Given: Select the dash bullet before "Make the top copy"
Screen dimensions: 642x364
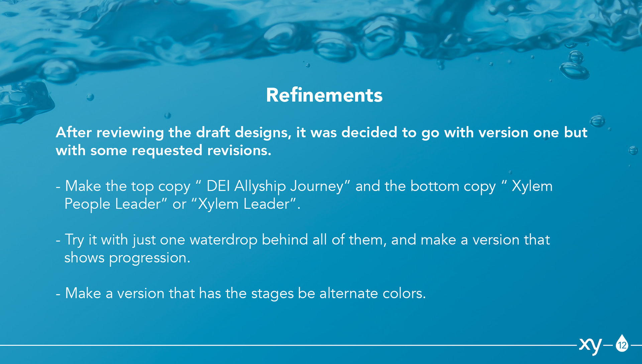Looking at the screenshot, I should [58, 187].
